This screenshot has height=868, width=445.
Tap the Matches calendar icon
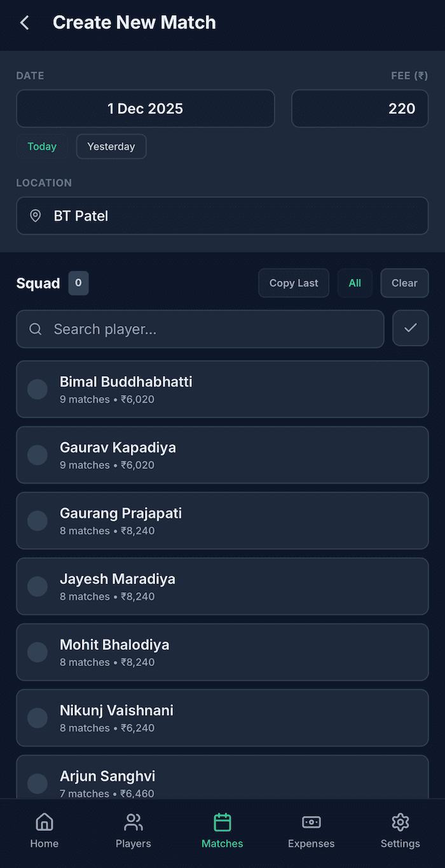pyautogui.click(x=222, y=822)
